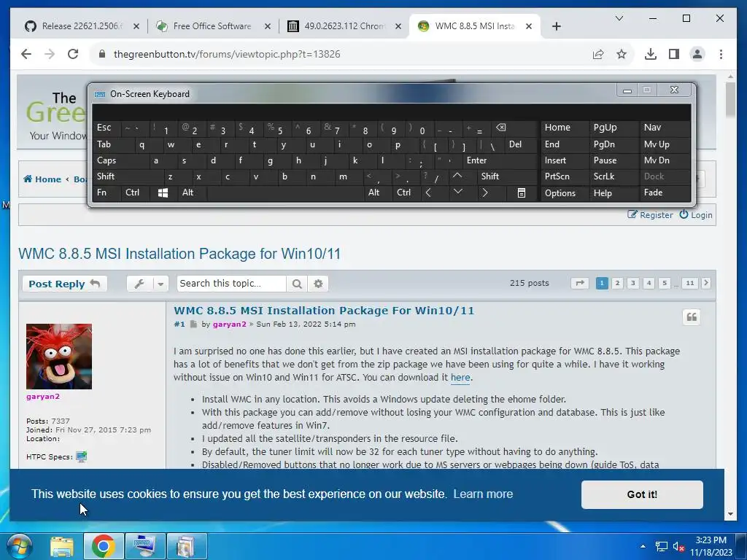Screen dimensions: 747x560
Task: Go to page 11 of the topic
Action: click(x=690, y=284)
